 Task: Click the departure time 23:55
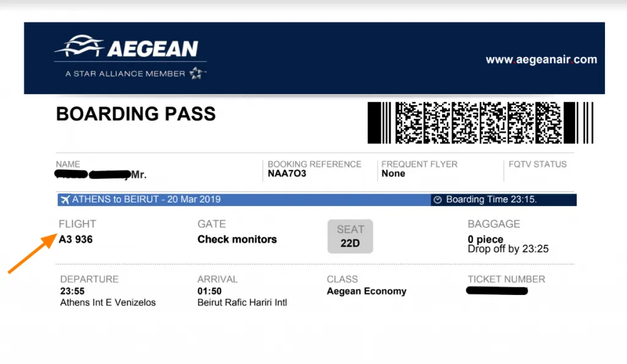[x=72, y=291]
